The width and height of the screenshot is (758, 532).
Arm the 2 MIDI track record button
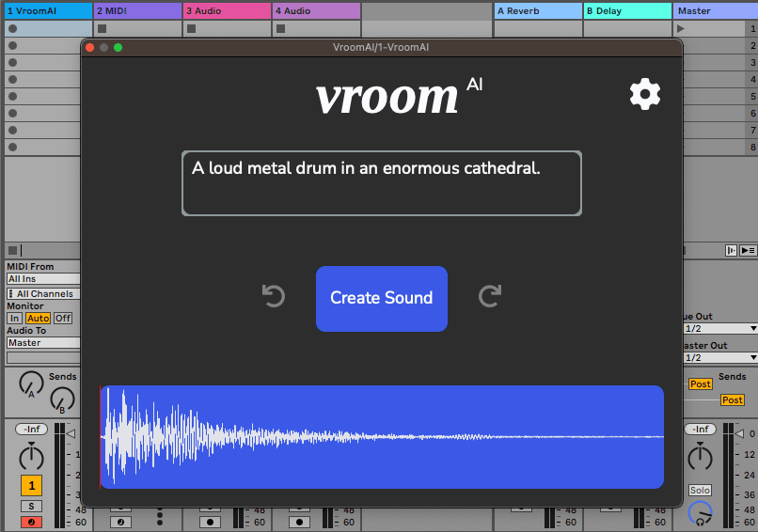(121, 522)
